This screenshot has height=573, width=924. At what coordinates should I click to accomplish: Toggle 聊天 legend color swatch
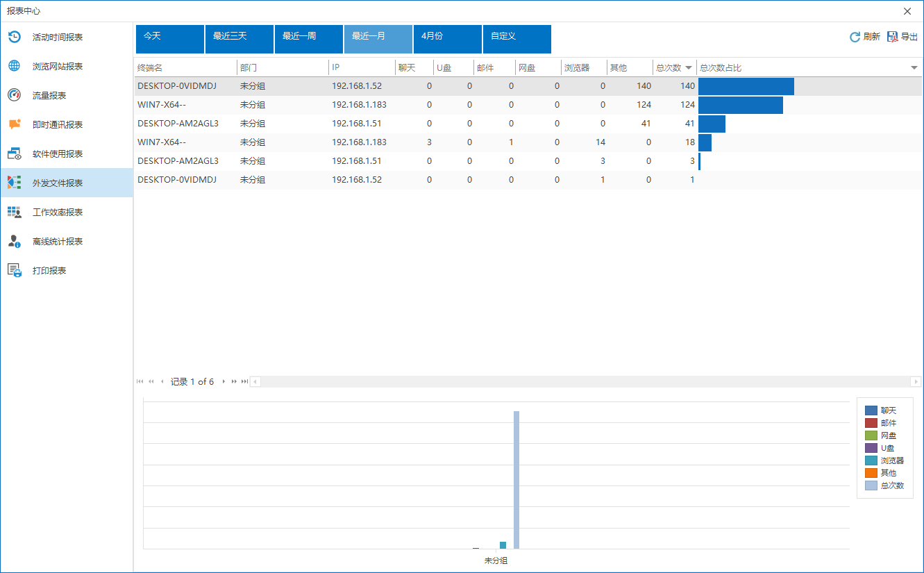[871, 410]
